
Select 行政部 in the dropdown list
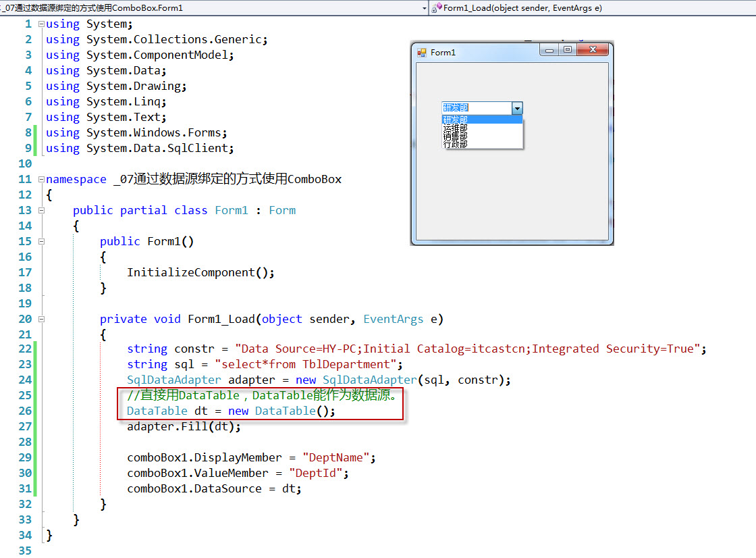[482, 144]
